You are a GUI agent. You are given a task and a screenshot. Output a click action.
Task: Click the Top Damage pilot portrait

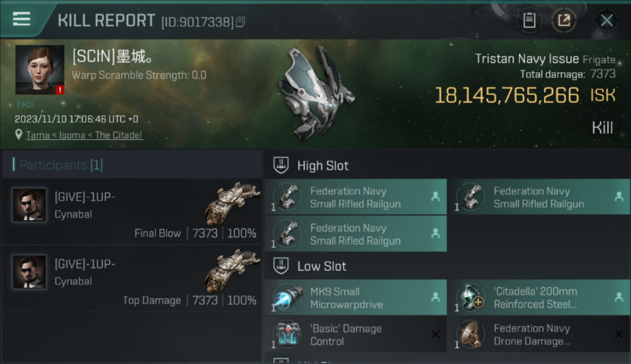click(x=30, y=272)
